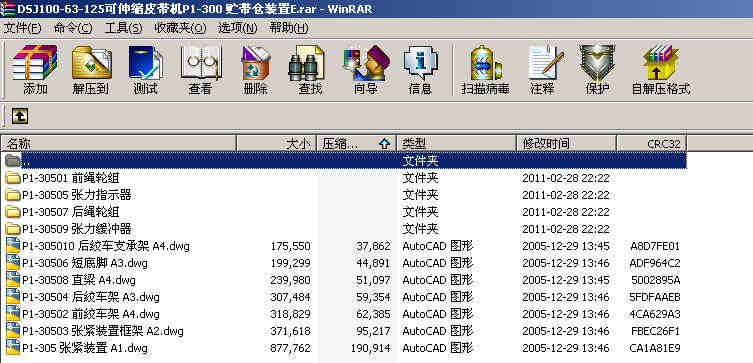Click size value 877,762

291,348
